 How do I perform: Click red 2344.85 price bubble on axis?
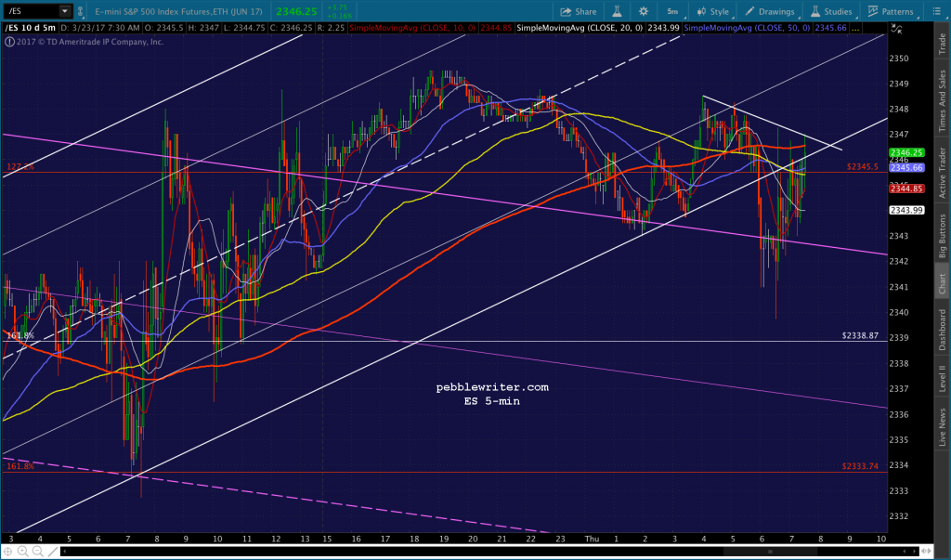(906, 189)
